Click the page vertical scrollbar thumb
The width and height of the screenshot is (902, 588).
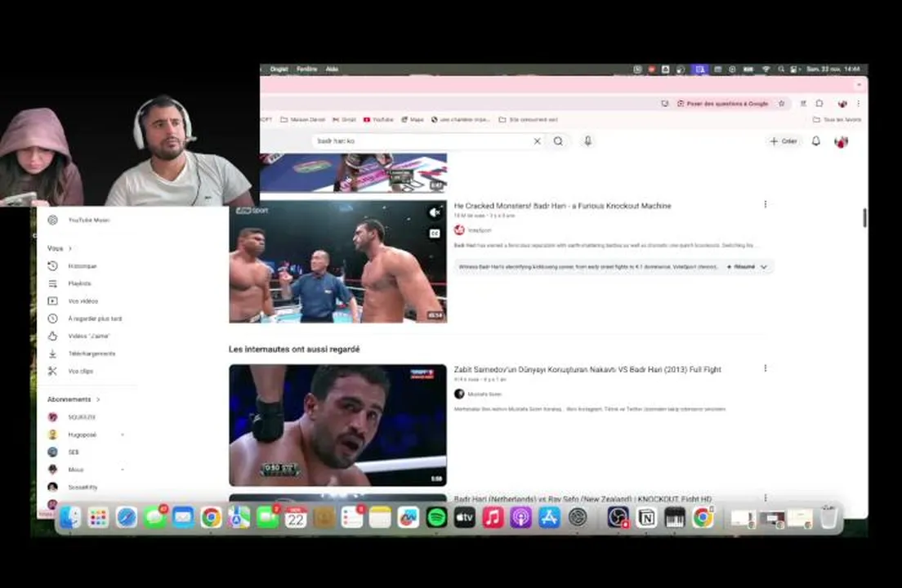(864, 218)
